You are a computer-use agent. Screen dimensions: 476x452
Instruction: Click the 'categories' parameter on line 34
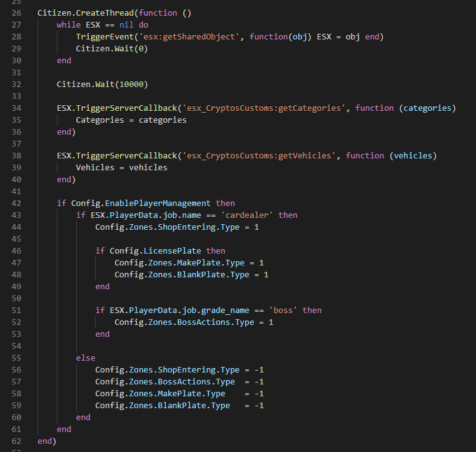click(427, 108)
